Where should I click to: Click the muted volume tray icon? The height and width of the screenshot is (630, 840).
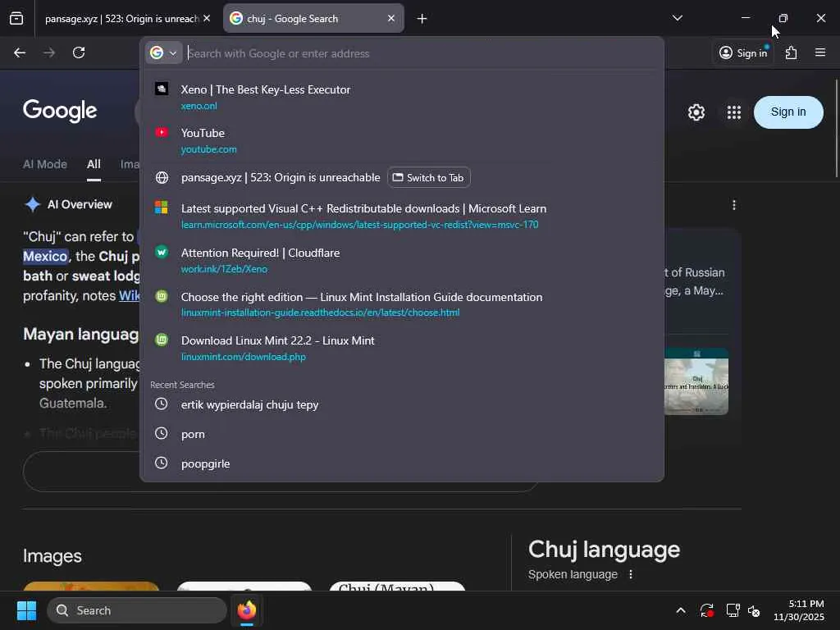point(755,610)
